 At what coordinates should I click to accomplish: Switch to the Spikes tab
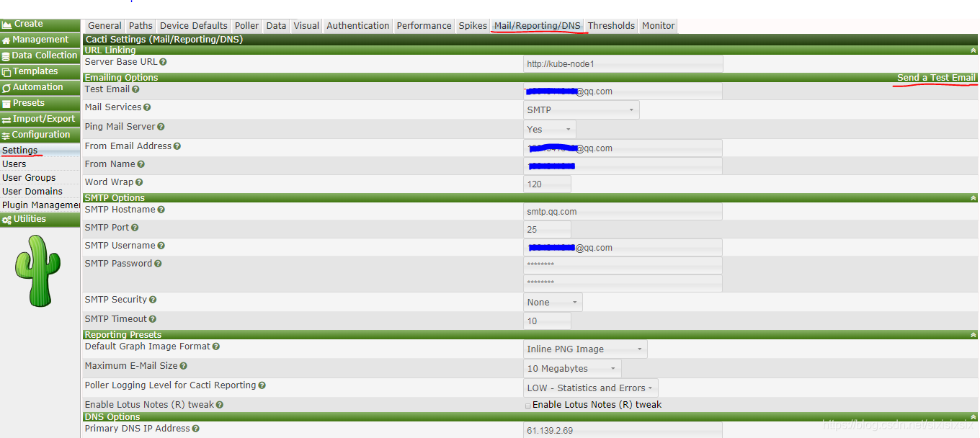tap(473, 26)
